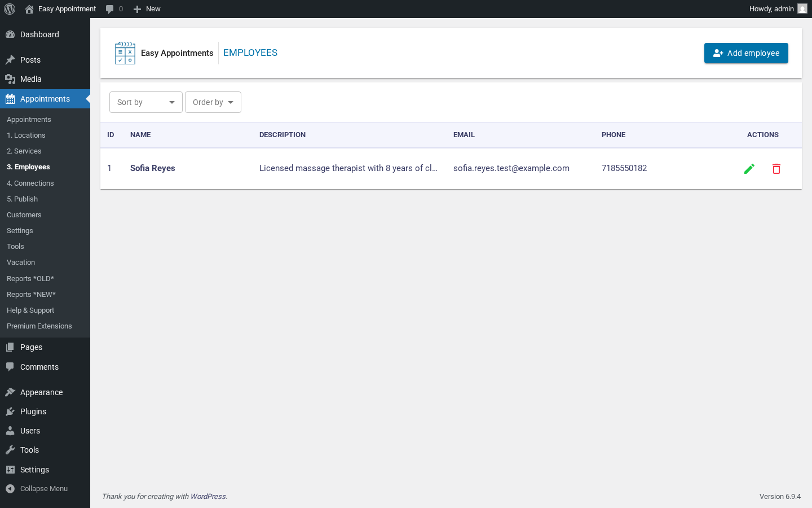The width and height of the screenshot is (812, 508).
Task: Open Reports *NEW* submenu item
Action: [x=31, y=295]
